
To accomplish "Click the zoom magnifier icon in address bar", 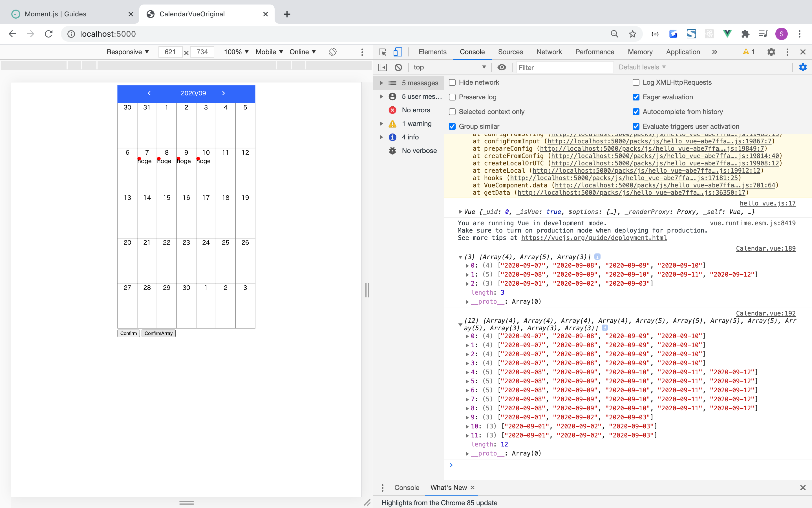I will click(x=614, y=34).
